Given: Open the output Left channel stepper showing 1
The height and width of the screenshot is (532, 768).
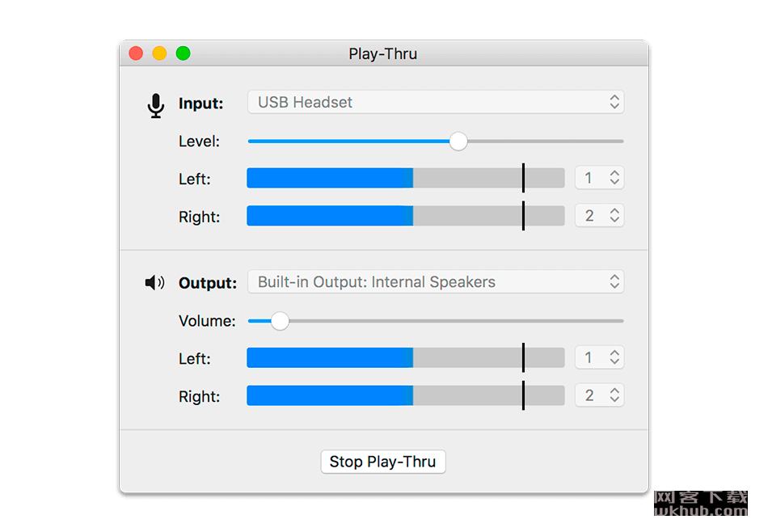Looking at the screenshot, I should 599,357.
